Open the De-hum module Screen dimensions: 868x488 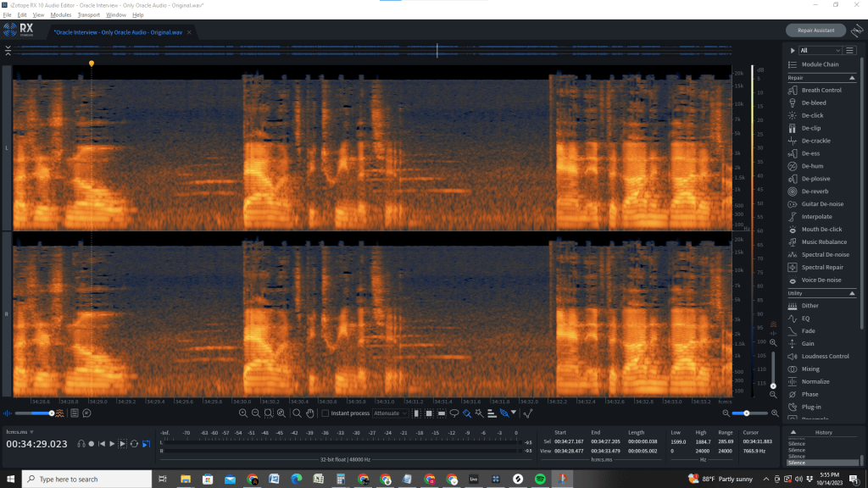pyautogui.click(x=812, y=166)
